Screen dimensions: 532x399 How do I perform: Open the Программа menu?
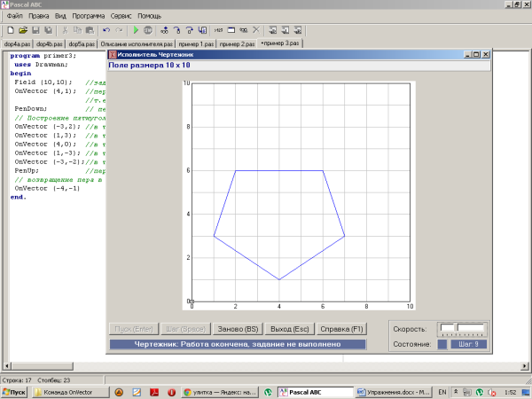coord(87,16)
